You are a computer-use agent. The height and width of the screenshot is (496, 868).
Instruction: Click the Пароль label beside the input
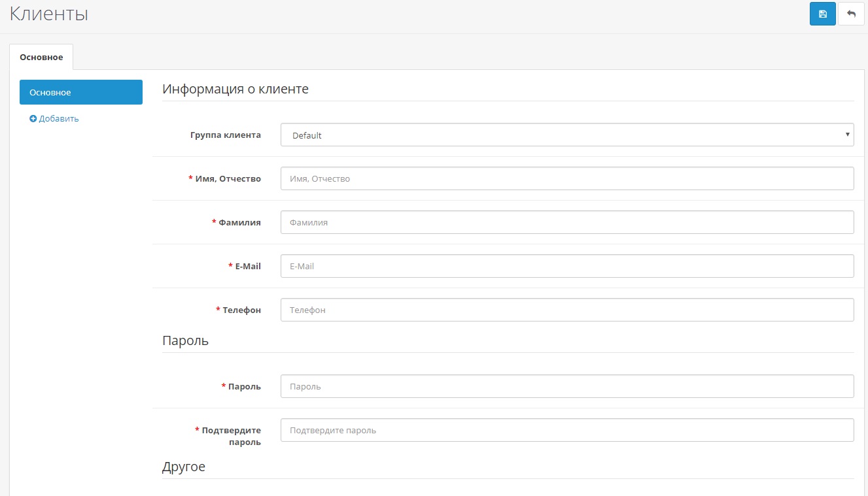pyautogui.click(x=244, y=386)
